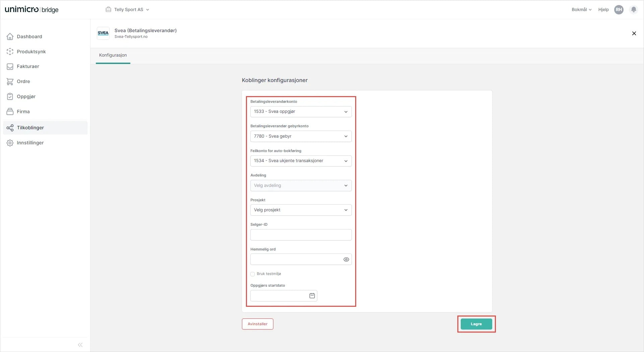Image resolution: width=644 pixels, height=352 pixels.
Task: Click the Selger-ID input field
Action: click(301, 235)
